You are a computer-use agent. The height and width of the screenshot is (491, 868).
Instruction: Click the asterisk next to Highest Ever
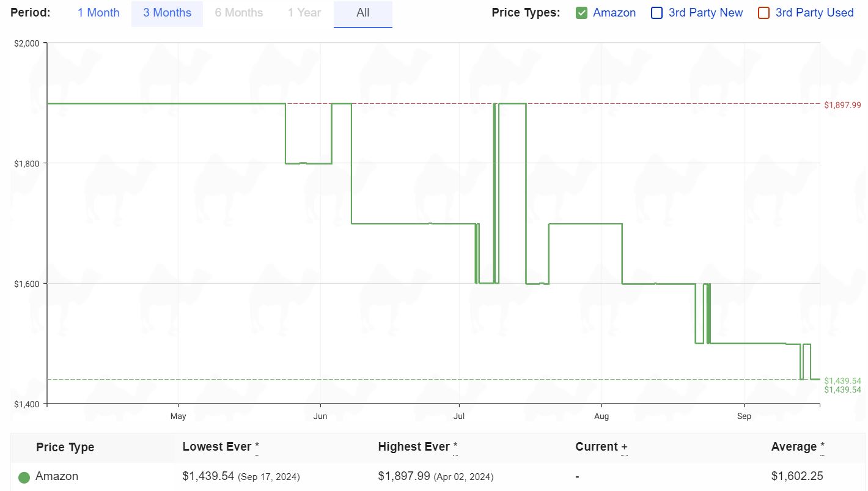[455, 447]
